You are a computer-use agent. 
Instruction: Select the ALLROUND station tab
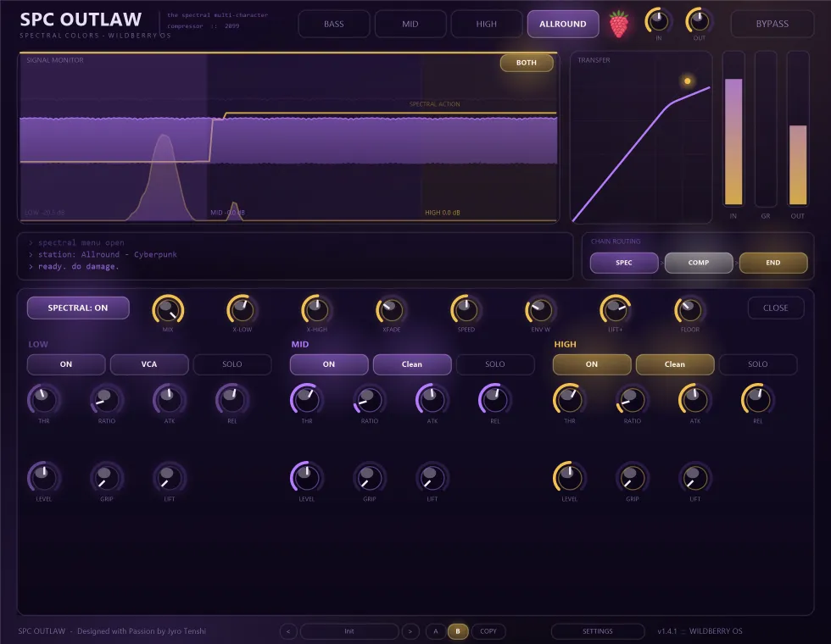point(563,24)
